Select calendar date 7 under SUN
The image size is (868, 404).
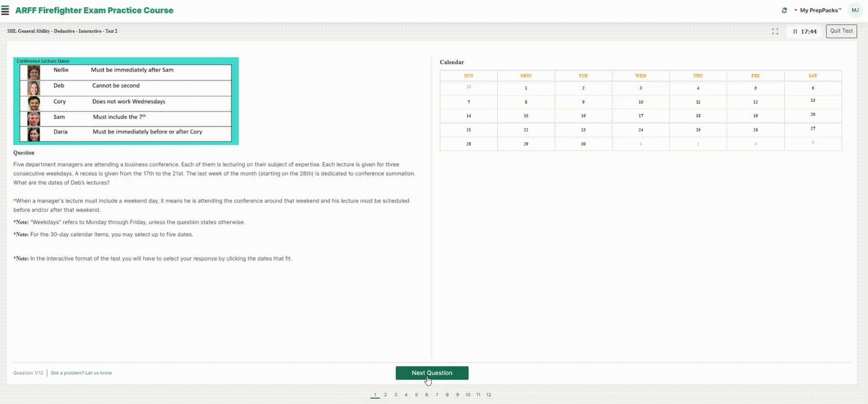pos(469,102)
